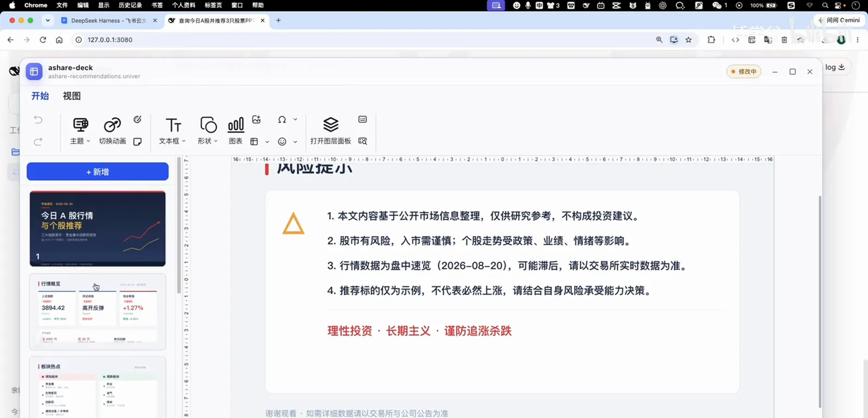Expand the omega symbol dropdown arrow
The image size is (868, 418).
coord(295,119)
